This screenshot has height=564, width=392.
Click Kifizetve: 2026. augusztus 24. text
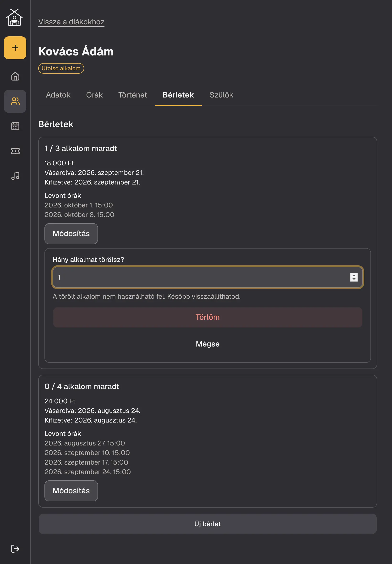click(x=91, y=420)
